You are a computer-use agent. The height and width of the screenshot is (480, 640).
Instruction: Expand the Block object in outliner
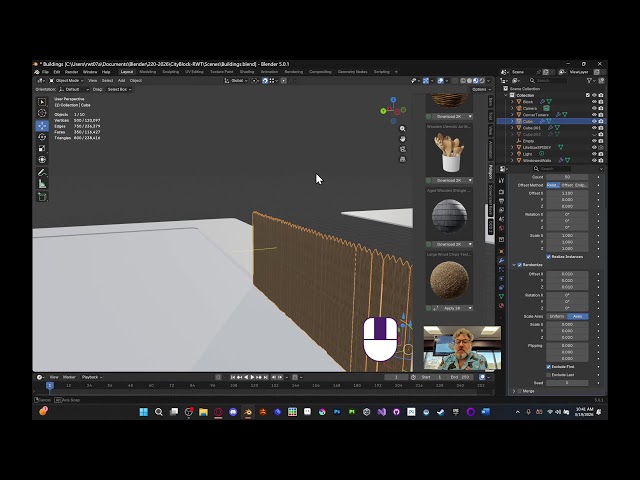[x=512, y=102]
